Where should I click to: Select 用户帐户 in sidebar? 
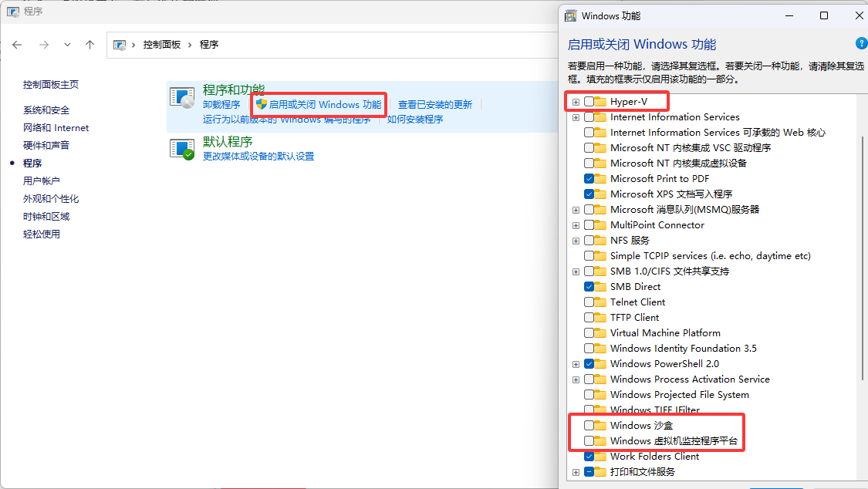(42, 181)
